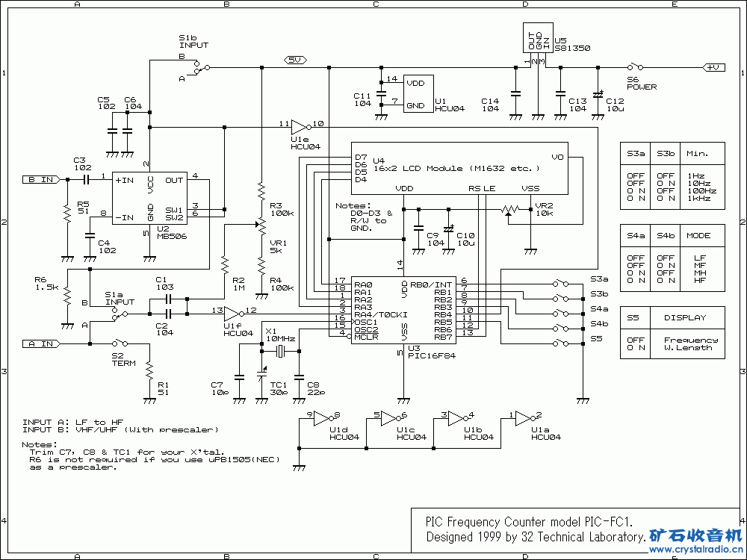The width and height of the screenshot is (747, 560).
Task: Click the 'VO' pin label on LCD
Action: [x=557, y=157]
